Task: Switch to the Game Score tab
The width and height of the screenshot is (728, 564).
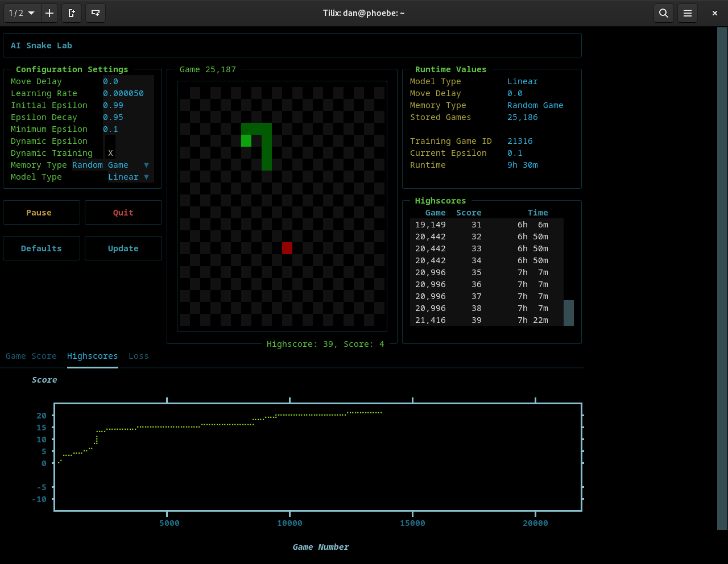Action: pyautogui.click(x=31, y=356)
